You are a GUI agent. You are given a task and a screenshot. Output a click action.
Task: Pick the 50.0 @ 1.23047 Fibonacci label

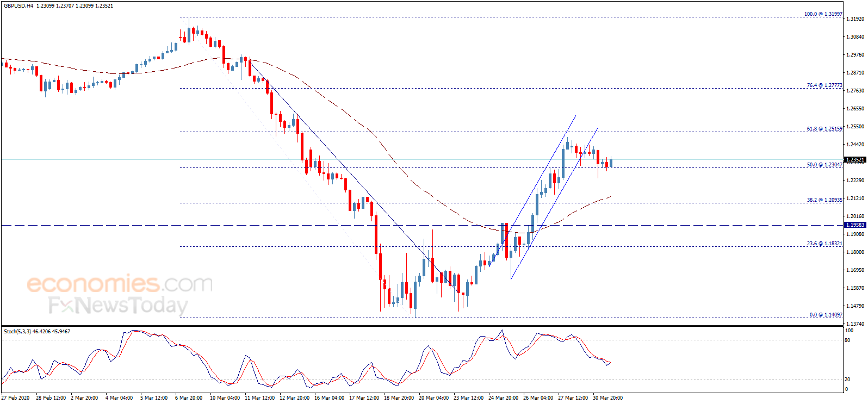coord(824,165)
